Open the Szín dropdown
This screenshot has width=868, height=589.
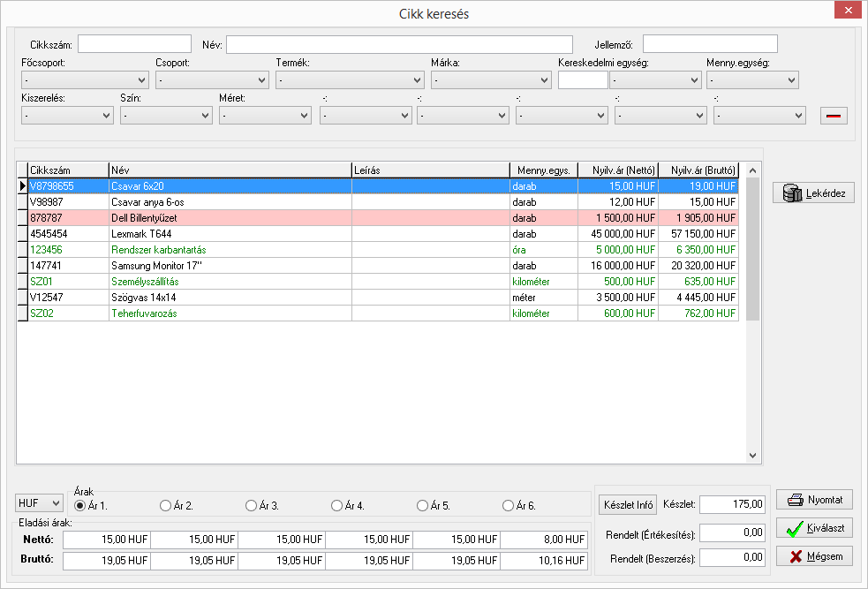pyautogui.click(x=166, y=116)
